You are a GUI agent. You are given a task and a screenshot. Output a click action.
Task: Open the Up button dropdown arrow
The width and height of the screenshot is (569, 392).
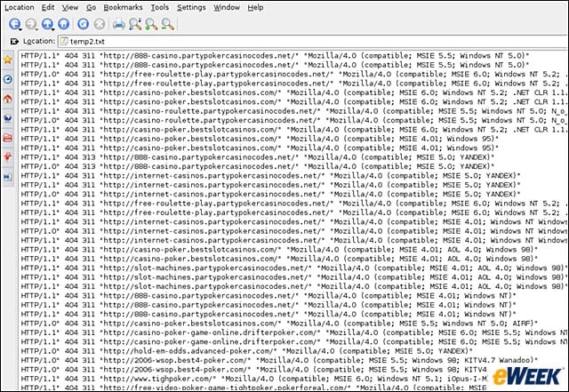click(x=52, y=29)
